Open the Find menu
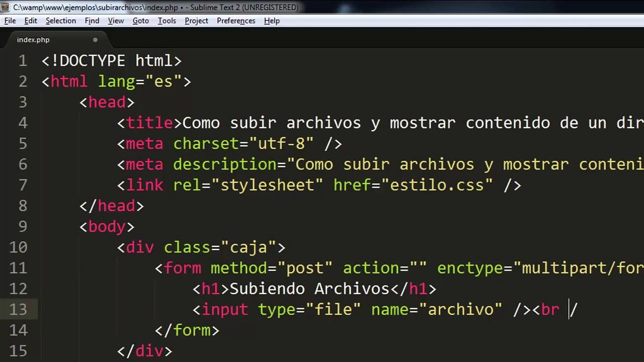This screenshot has height=362, width=644. [x=92, y=21]
